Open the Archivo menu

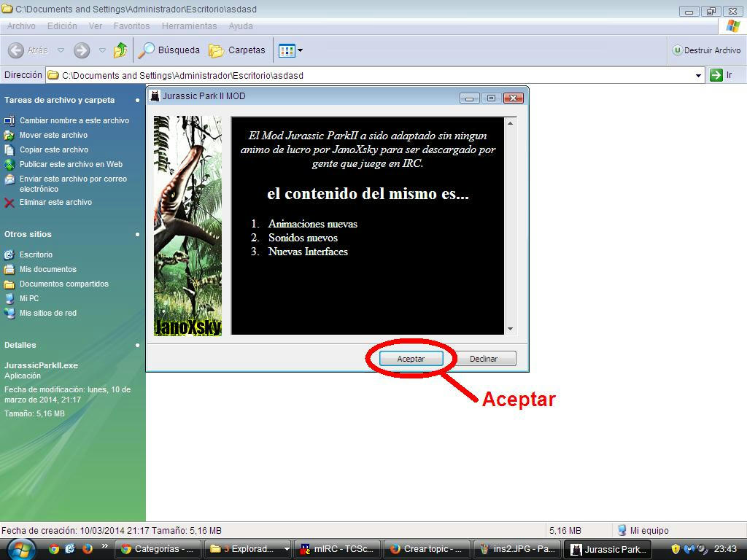pos(21,26)
